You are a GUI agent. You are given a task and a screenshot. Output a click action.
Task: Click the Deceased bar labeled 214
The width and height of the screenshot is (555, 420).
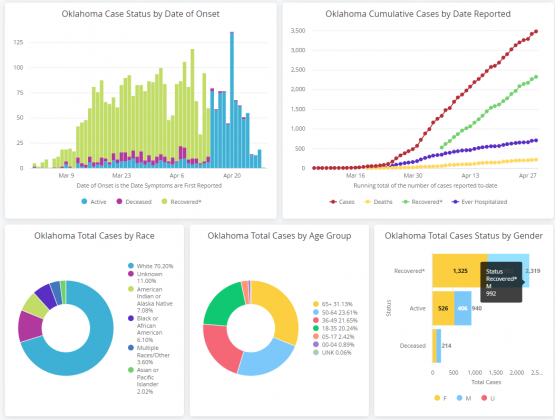click(x=436, y=346)
